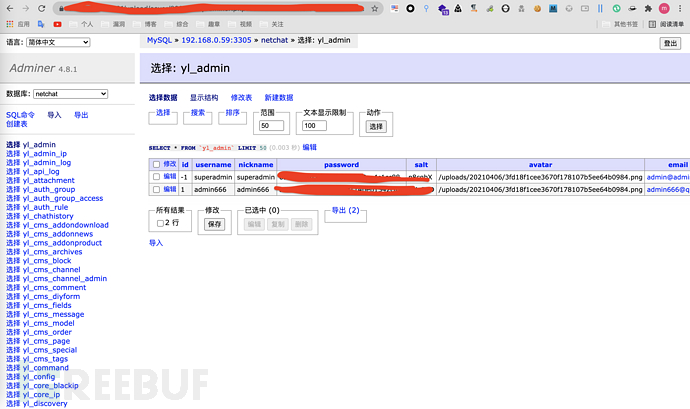
Task: Open the black circle extension icon
Action: (x=410, y=8)
